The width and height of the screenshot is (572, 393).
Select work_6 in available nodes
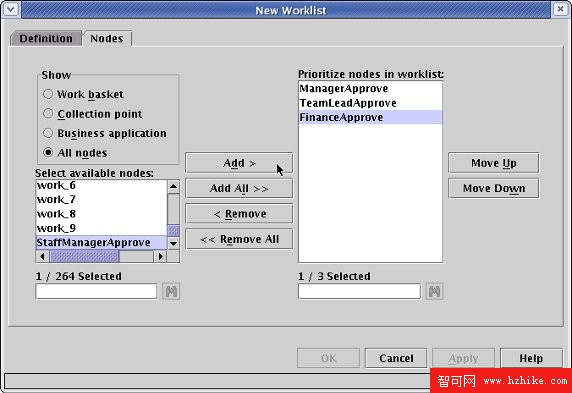(101, 185)
